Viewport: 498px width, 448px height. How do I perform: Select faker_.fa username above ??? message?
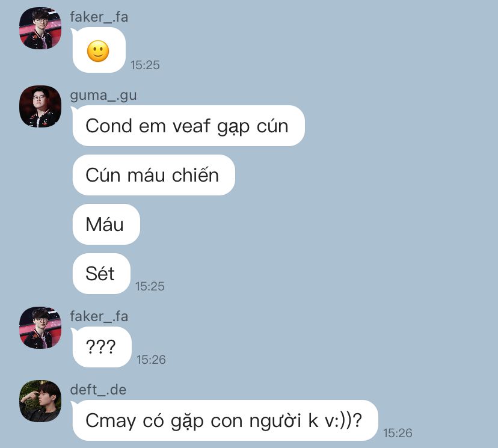99,316
